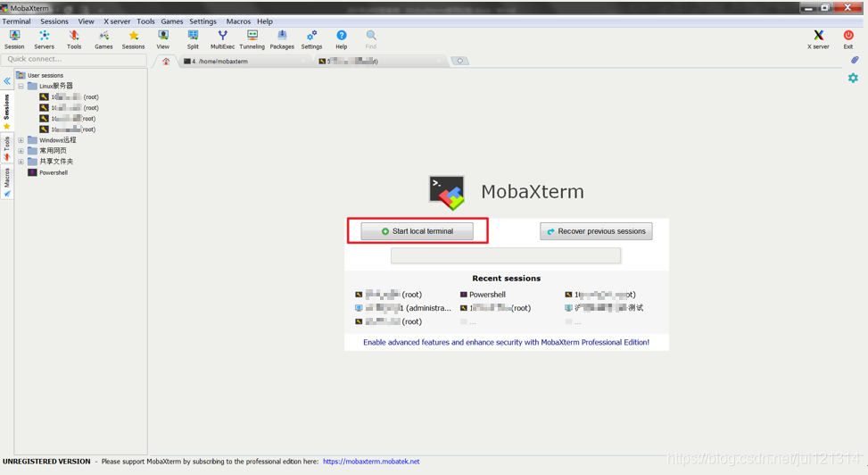Open the recent session ending in 测试
Viewport: 868px width, 475px height.
pos(604,308)
